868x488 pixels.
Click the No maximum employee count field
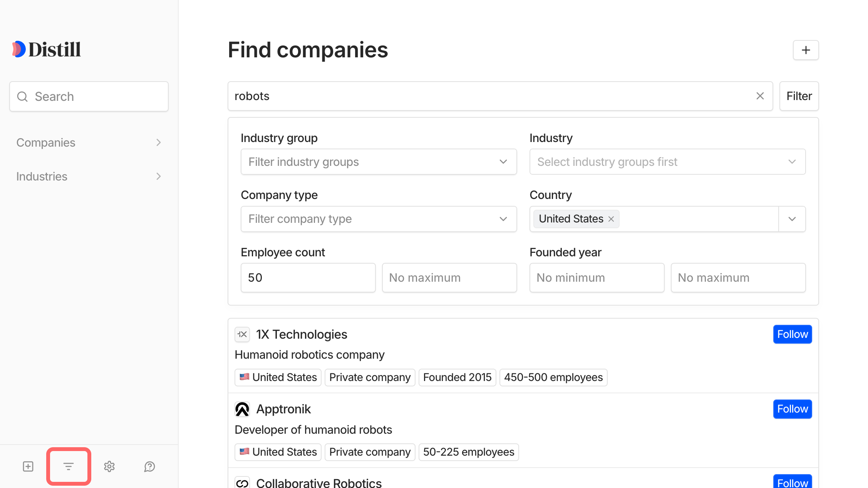449,277
